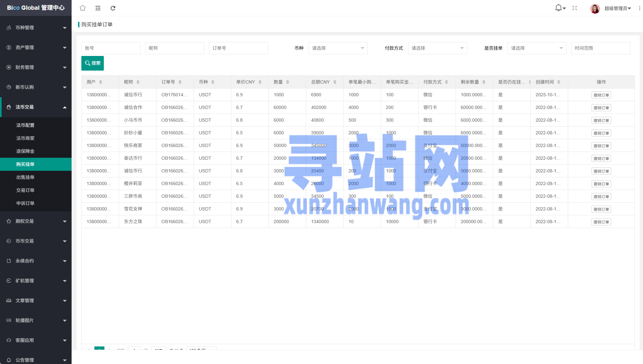The image size is (643, 364).
Task: Toggle the sidebar collapse icon
Action: [x=98, y=8]
